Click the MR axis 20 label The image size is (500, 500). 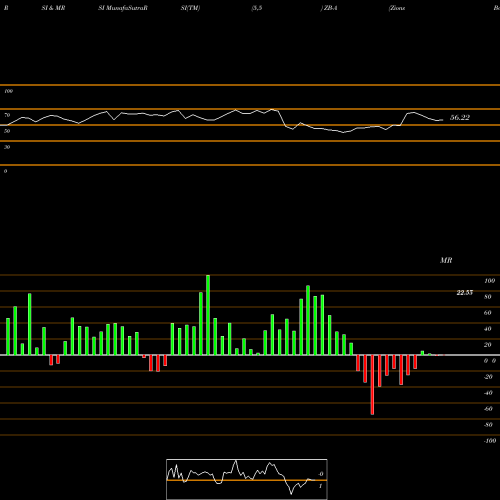coord(487,345)
